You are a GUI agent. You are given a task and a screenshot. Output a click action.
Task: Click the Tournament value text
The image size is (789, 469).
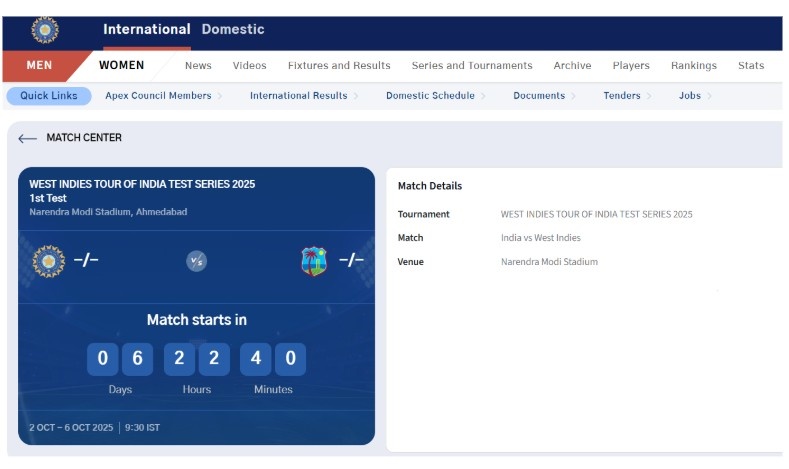596,214
